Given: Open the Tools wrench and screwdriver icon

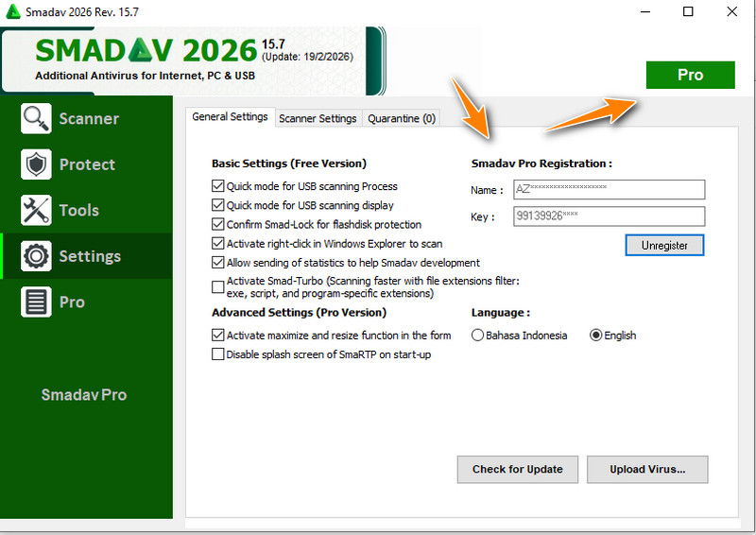Looking at the screenshot, I should pos(36,210).
